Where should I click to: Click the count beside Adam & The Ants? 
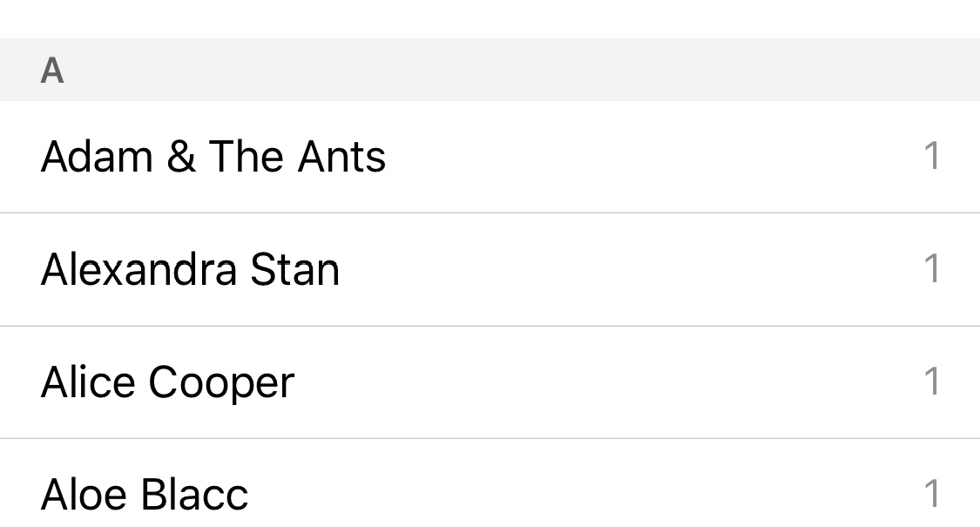click(931, 157)
